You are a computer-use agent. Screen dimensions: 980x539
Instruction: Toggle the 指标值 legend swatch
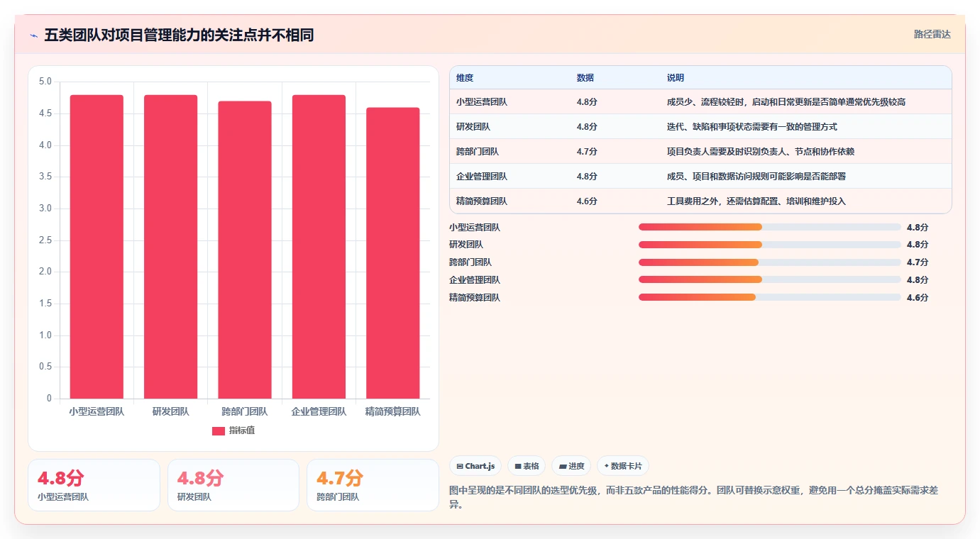tap(219, 430)
